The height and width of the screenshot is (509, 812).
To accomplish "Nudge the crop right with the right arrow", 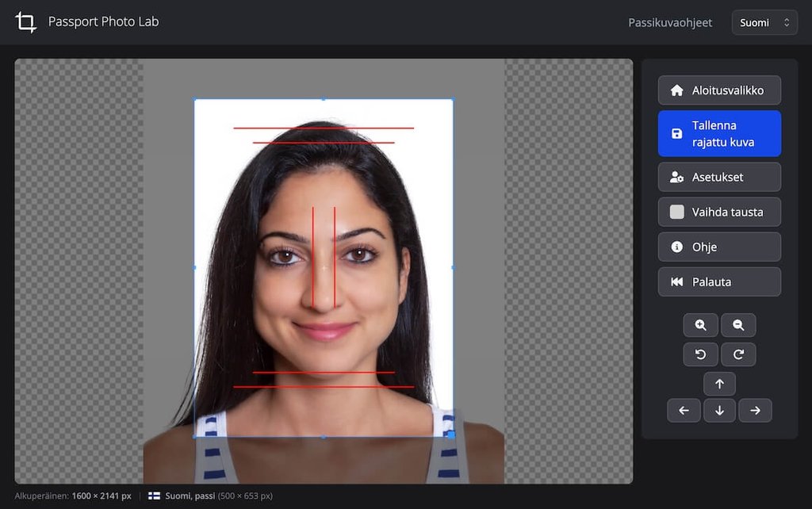I will click(755, 410).
